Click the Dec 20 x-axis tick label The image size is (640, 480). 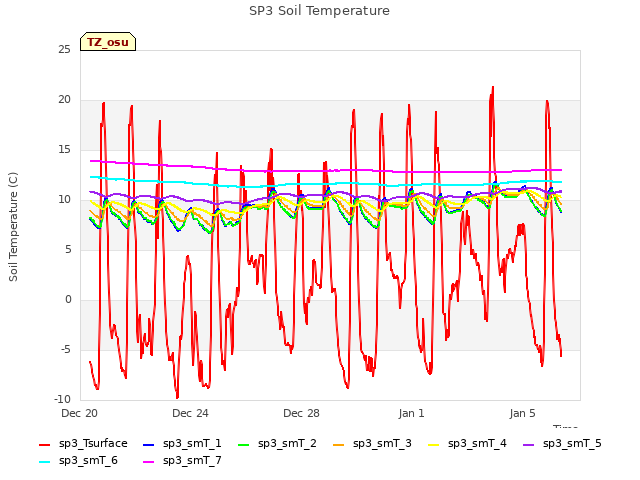coord(80,413)
